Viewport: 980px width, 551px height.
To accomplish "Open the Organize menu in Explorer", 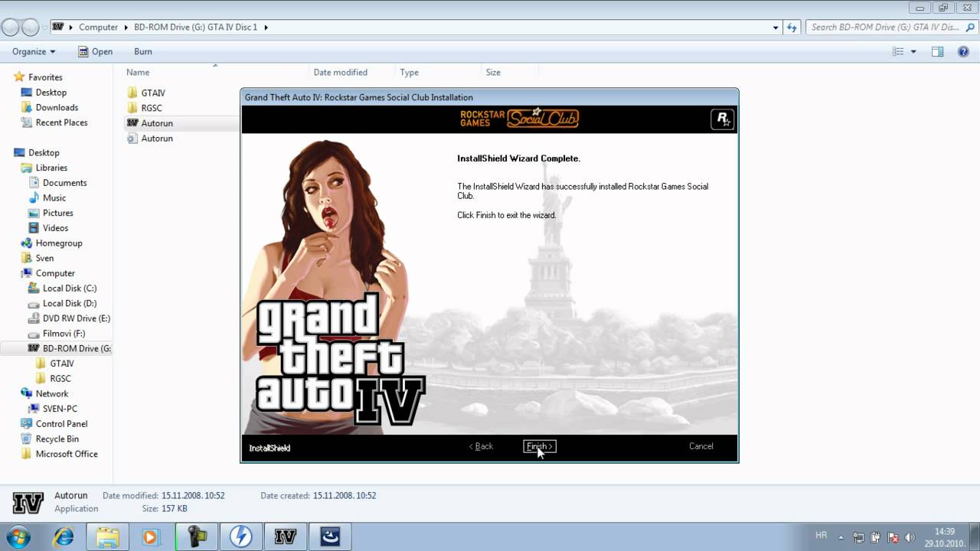I will (x=34, y=51).
